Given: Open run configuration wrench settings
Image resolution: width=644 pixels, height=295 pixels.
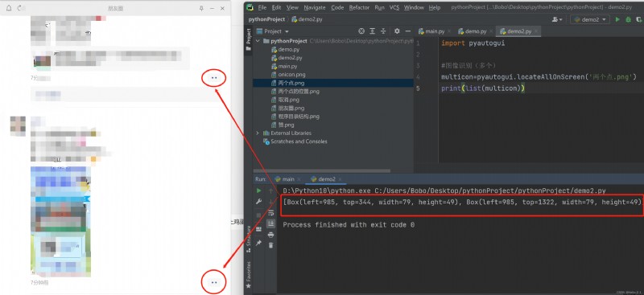Looking at the screenshot, I should coord(258,202).
